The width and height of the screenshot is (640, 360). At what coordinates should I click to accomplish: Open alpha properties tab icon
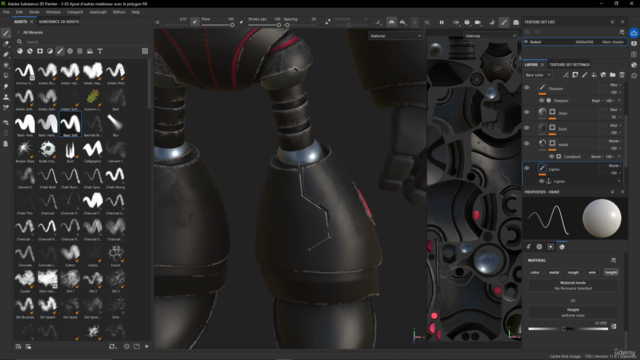click(x=539, y=247)
